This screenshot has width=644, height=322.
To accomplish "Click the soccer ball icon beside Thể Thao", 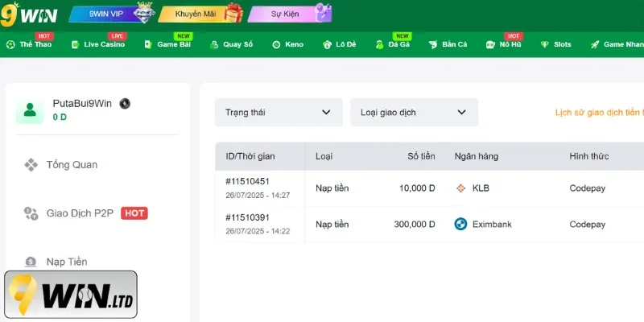I will coord(10,45).
